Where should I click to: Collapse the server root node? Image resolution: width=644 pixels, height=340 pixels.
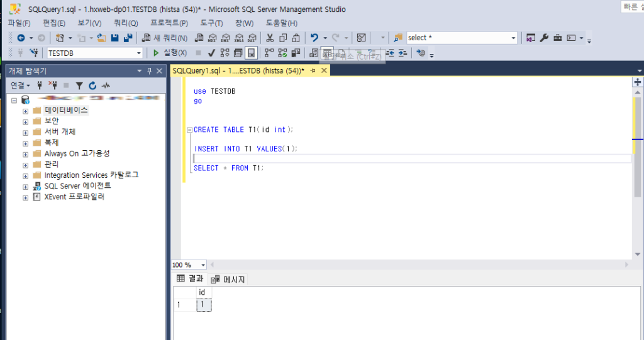coord(14,100)
